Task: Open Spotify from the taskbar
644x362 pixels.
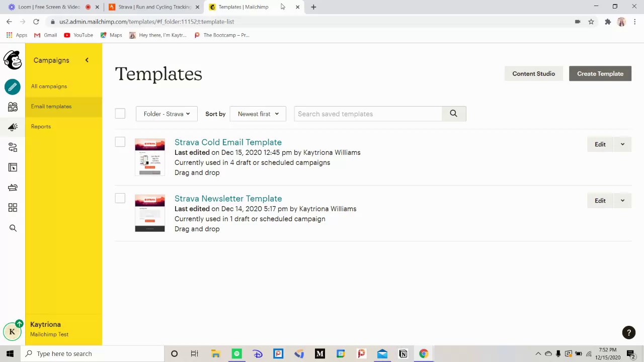Action: (236, 353)
